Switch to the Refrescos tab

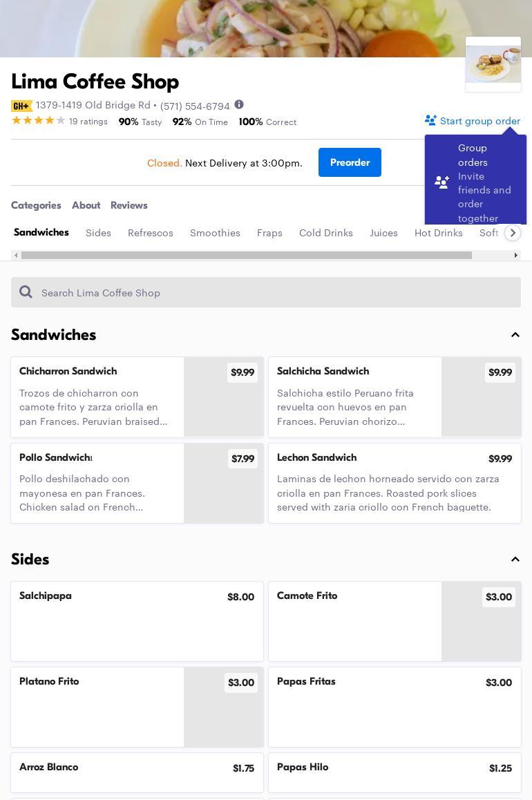[x=150, y=233]
